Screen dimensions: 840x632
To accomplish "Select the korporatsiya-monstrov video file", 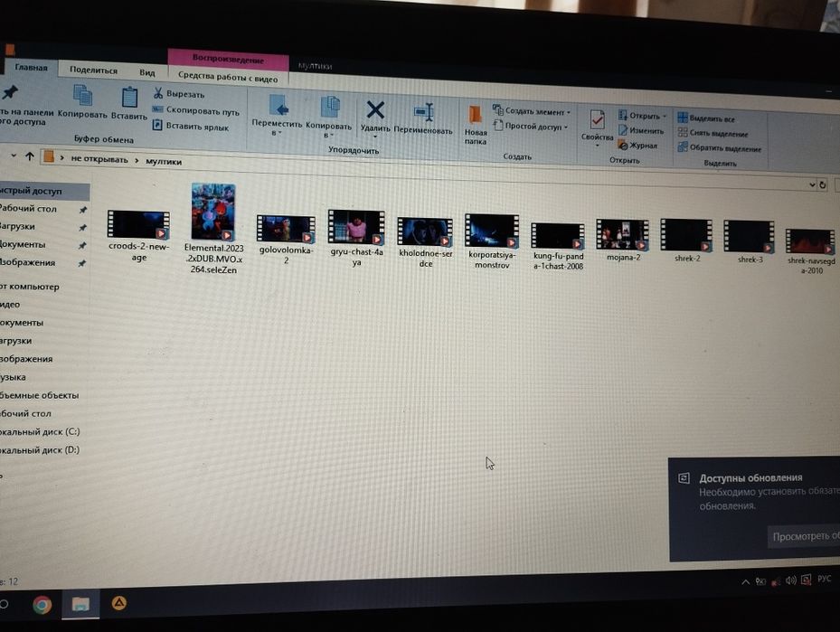I will pos(492,241).
